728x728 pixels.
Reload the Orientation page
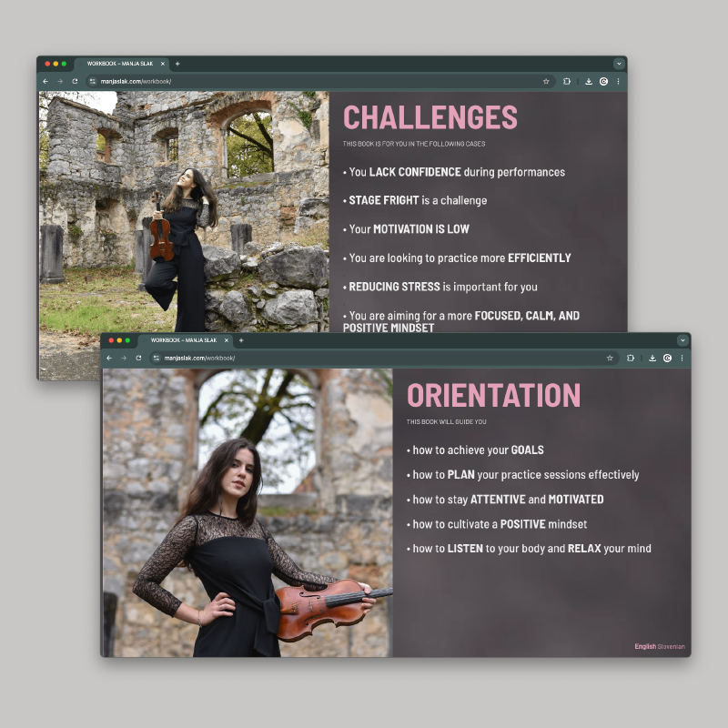click(138, 358)
